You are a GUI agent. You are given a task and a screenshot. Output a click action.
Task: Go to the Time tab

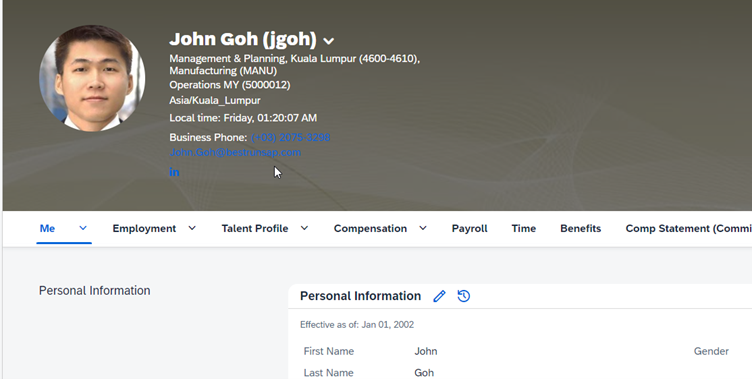coord(524,228)
